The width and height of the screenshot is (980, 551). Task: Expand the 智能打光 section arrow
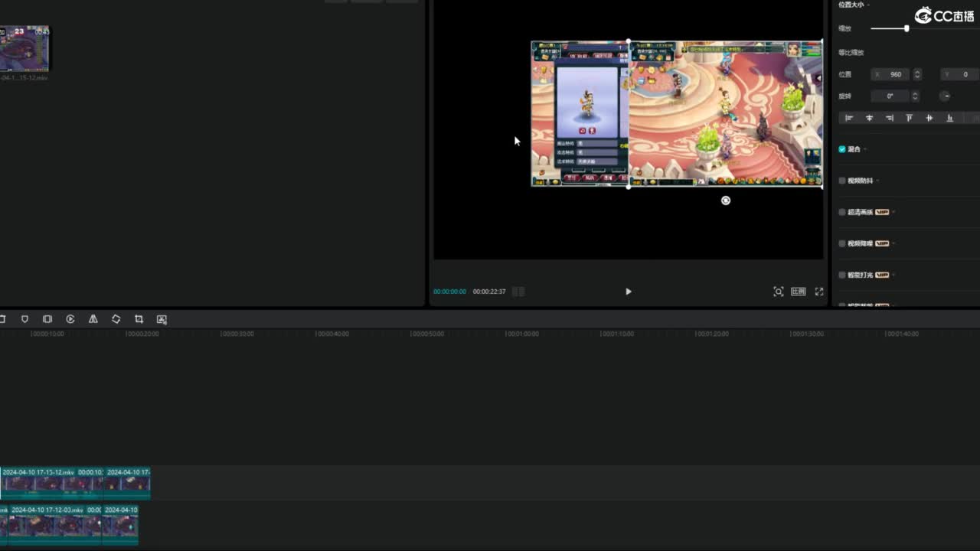point(893,275)
